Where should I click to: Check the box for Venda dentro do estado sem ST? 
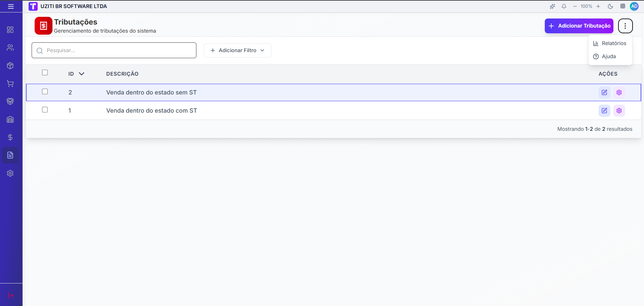(45, 91)
